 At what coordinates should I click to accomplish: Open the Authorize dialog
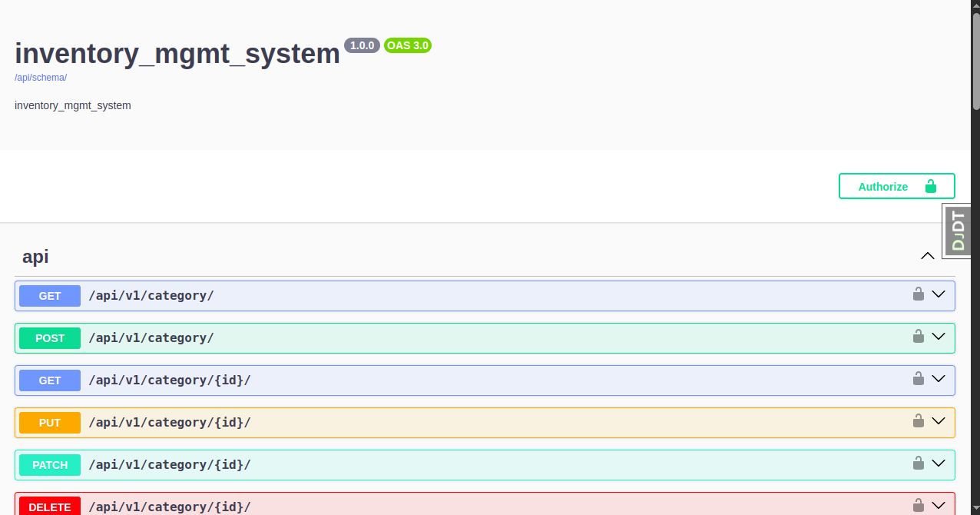coord(883,186)
